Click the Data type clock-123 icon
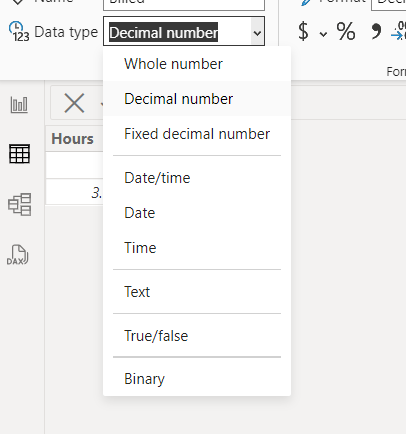The width and height of the screenshot is (406, 434). tap(19, 32)
